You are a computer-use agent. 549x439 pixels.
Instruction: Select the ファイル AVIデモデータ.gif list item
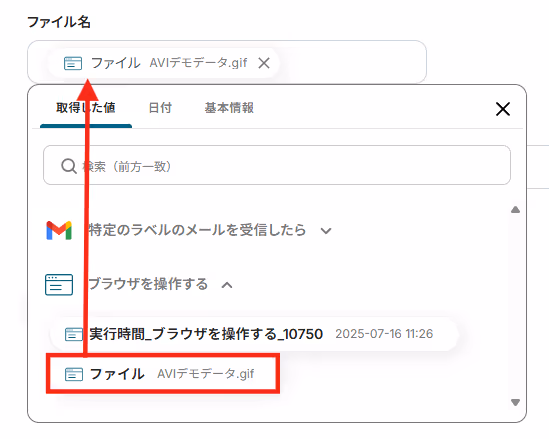(163, 374)
